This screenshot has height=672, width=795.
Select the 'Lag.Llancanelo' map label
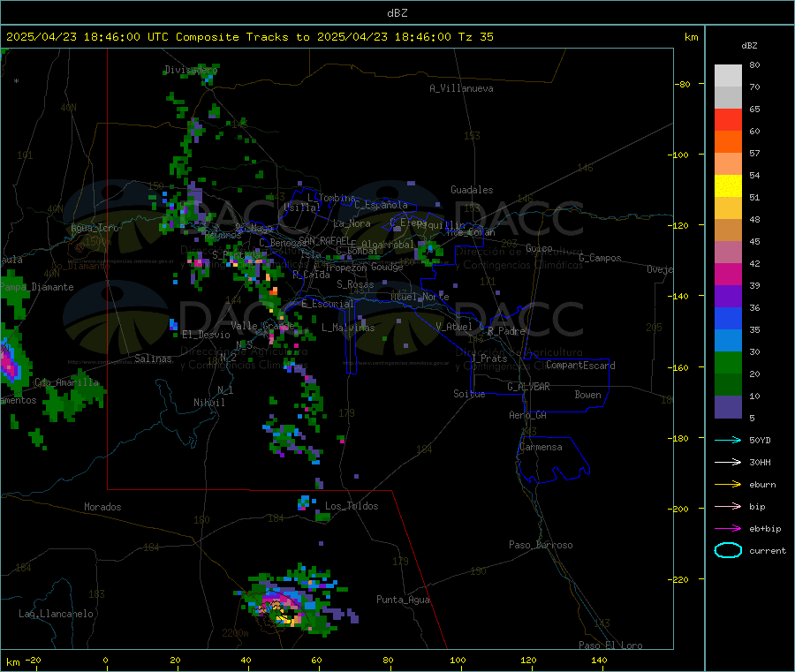[x=56, y=614]
